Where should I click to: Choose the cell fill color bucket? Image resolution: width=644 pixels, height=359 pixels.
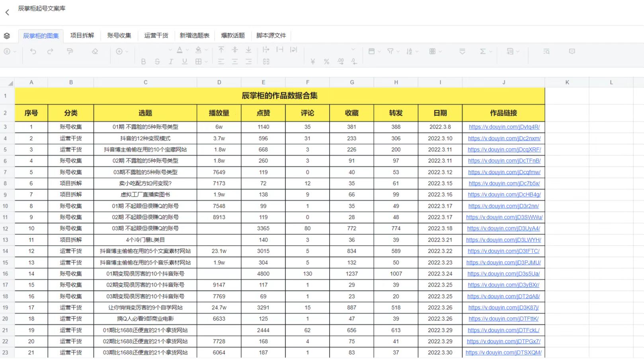198,50
